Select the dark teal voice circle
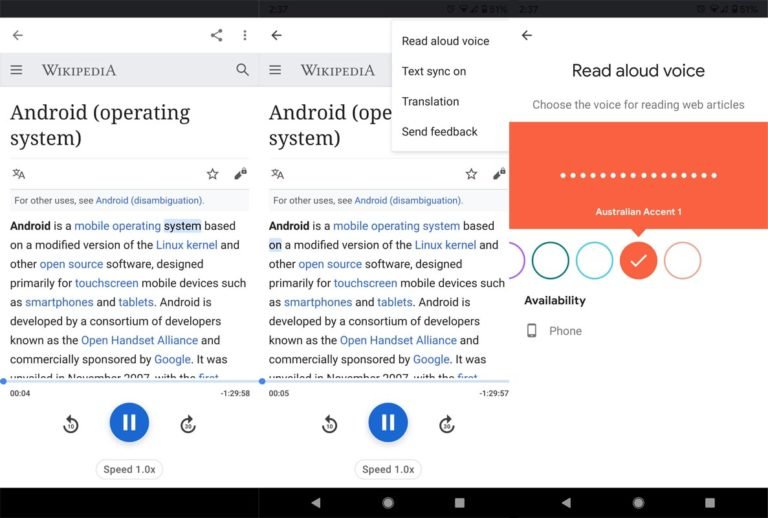768x518 pixels. tap(550, 260)
